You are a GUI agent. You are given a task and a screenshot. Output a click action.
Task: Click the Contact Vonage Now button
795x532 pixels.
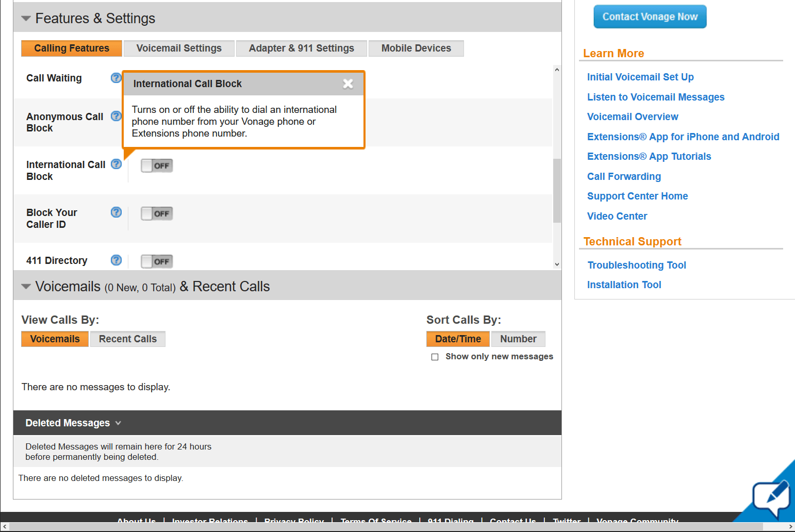(x=650, y=16)
